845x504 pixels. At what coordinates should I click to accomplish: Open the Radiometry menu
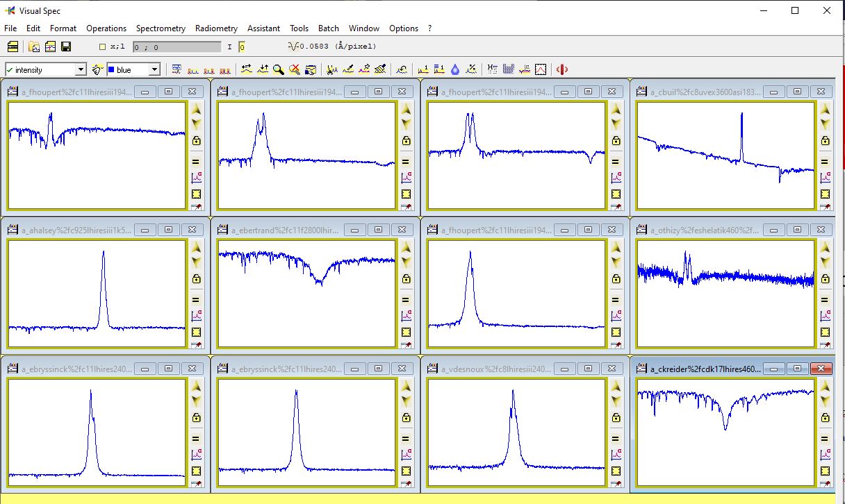tap(216, 28)
